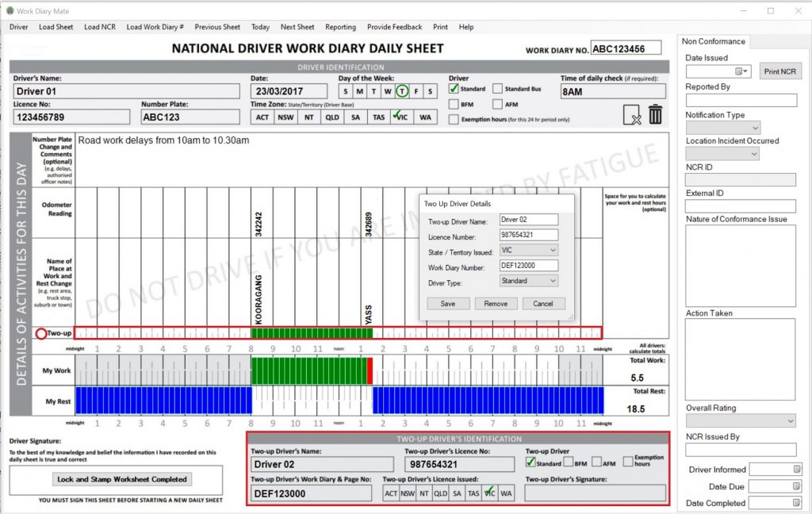Open the calendar picker for Date Due
The height and width of the screenshot is (514, 812).
coord(798,485)
